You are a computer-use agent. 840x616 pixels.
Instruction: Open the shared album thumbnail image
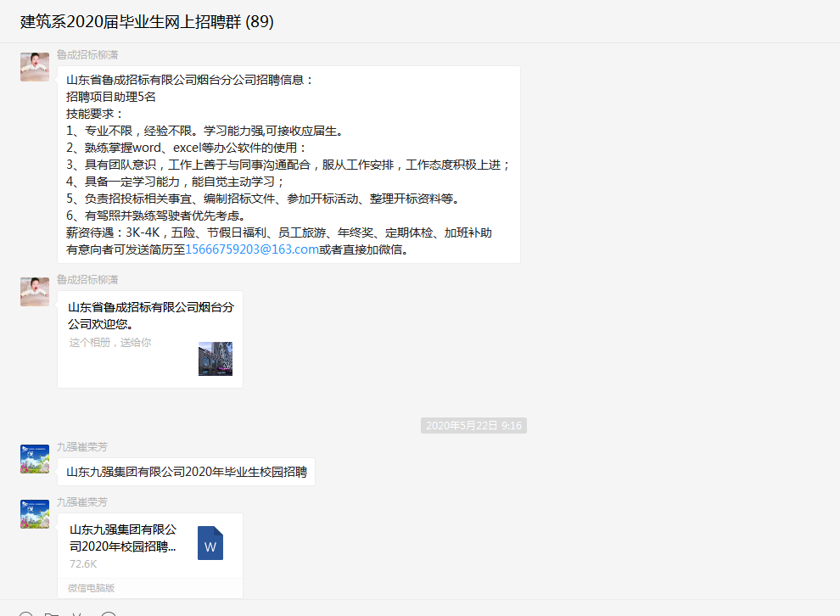click(x=215, y=359)
